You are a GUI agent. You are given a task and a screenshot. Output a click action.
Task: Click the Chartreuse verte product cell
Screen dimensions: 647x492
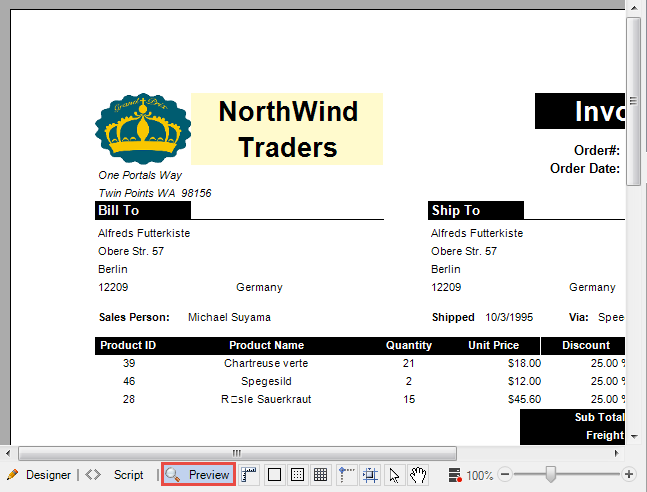coord(266,363)
